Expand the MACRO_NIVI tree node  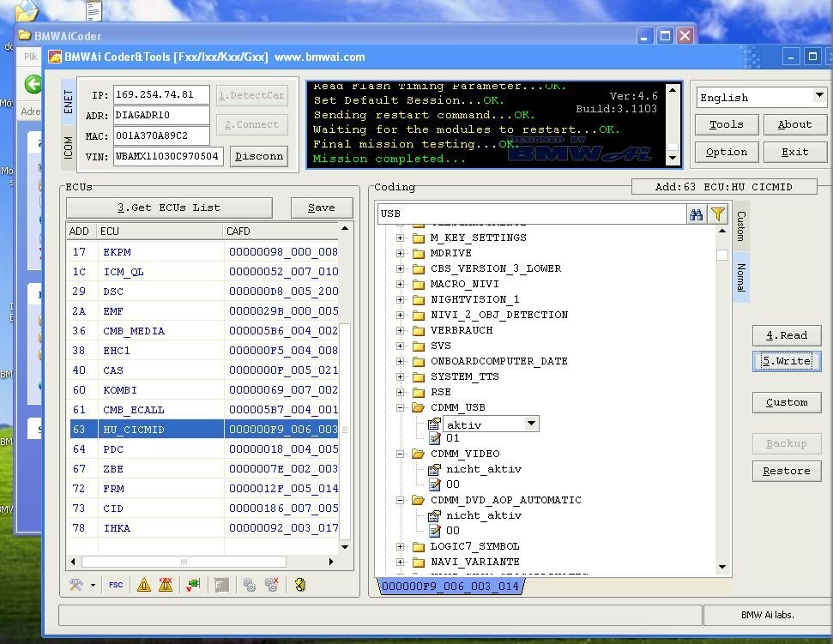(401, 284)
